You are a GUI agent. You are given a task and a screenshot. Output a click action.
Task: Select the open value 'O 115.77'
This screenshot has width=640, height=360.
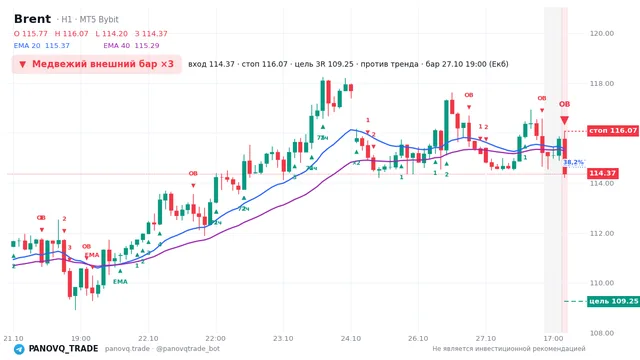click(x=31, y=33)
